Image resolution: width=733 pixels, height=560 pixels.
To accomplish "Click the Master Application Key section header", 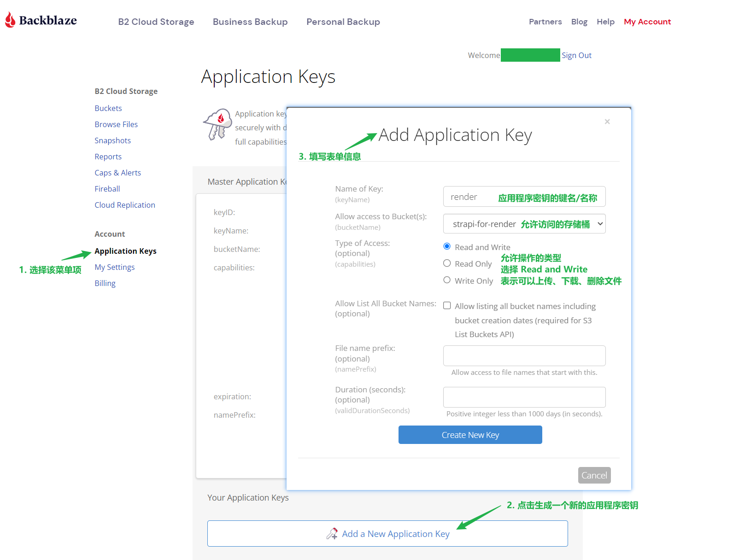I will pos(247,182).
